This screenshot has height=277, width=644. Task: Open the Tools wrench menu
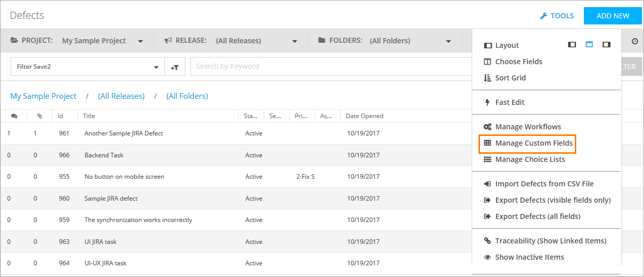coord(557,16)
